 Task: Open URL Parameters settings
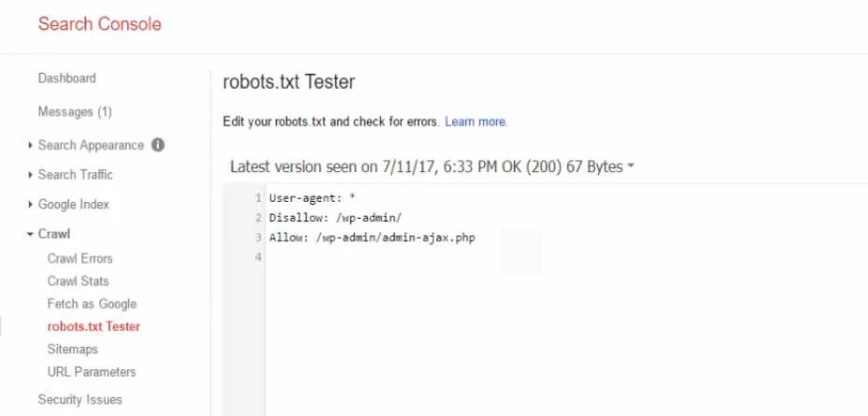click(92, 372)
